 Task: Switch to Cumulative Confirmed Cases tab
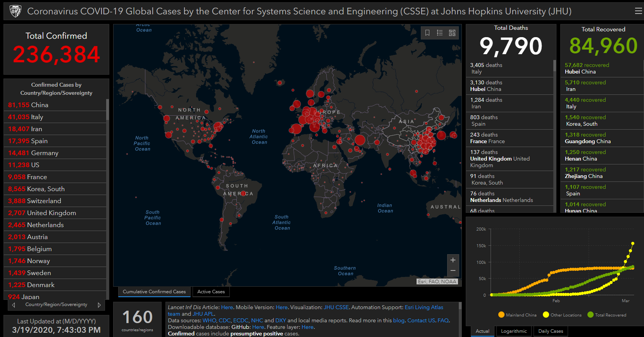pos(154,292)
